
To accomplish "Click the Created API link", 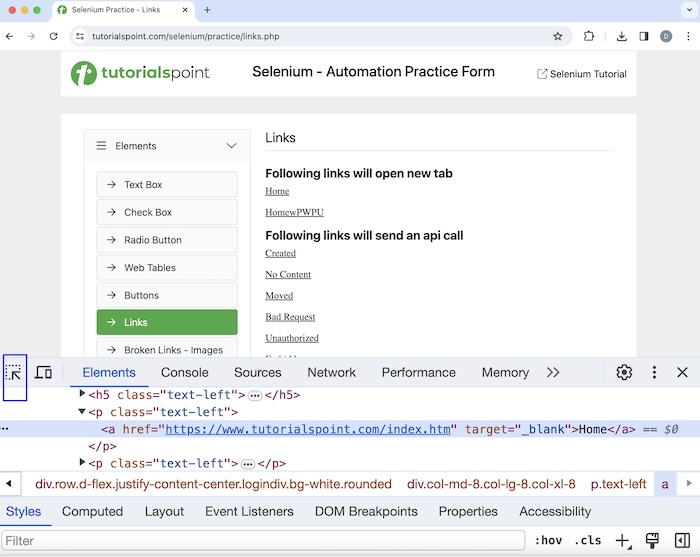I will [x=280, y=253].
